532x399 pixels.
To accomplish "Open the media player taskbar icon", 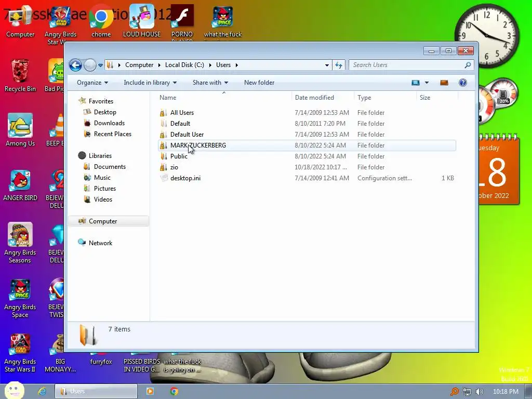I will (150, 391).
